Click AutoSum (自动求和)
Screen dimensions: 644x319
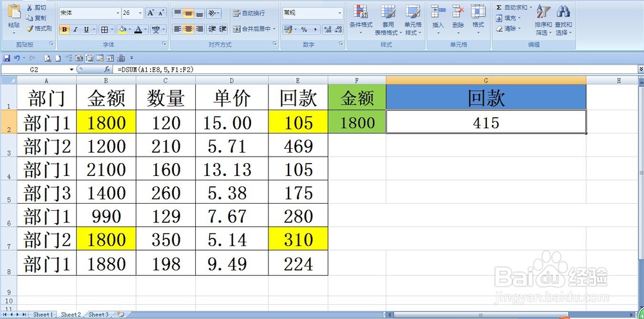point(512,8)
